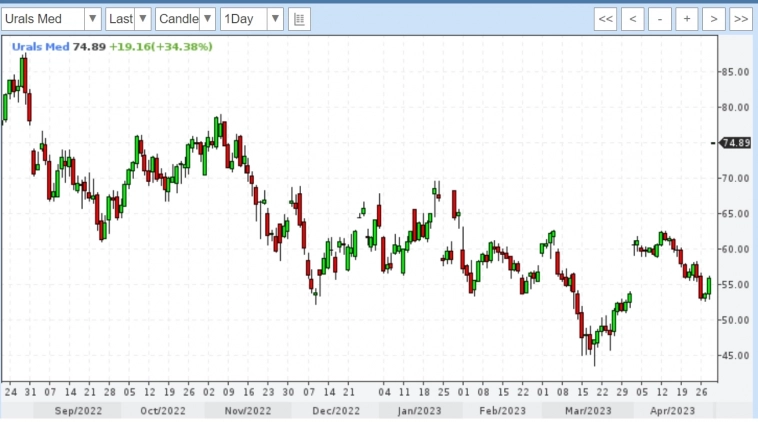Open the Candle chart type dropdown
This screenshot has width=758, height=422.
coord(206,19)
